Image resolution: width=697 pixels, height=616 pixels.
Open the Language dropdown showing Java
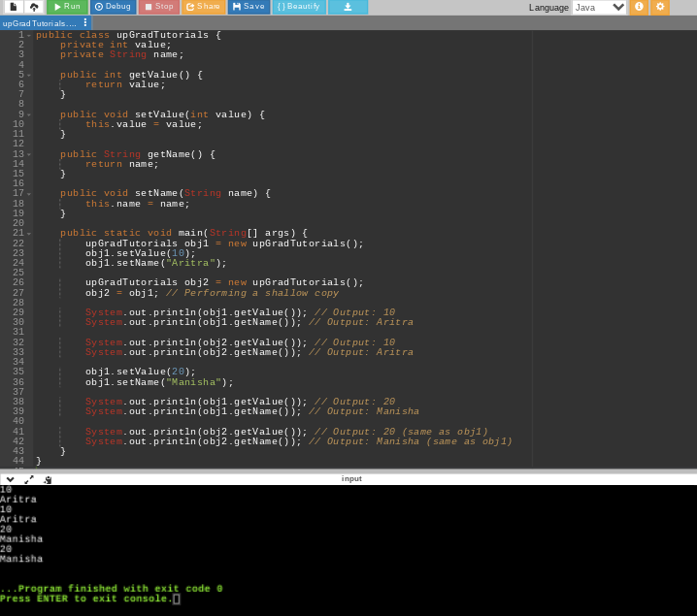click(599, 7)
